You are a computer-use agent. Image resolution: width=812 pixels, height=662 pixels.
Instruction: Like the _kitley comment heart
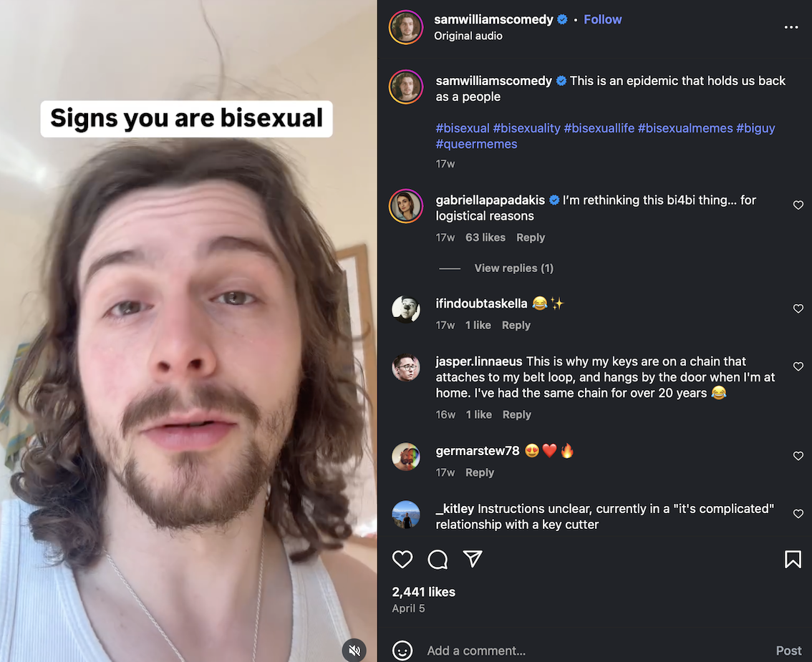[x=798, y=513]
